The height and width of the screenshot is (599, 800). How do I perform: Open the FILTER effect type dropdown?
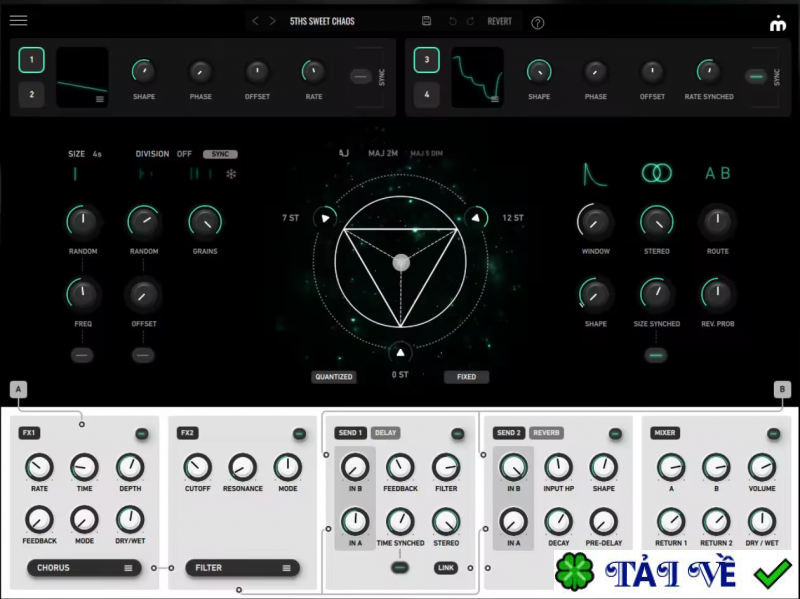[242, 568]
